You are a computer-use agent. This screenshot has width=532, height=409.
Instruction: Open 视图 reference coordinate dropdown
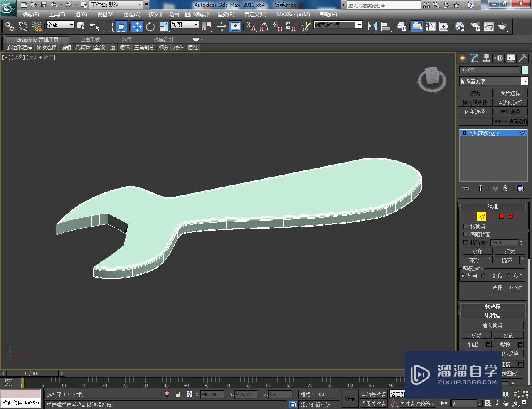point(185,25)
